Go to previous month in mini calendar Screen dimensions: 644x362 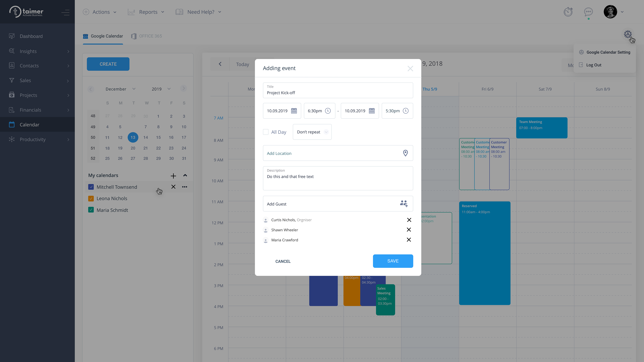[x=91, y=89]
